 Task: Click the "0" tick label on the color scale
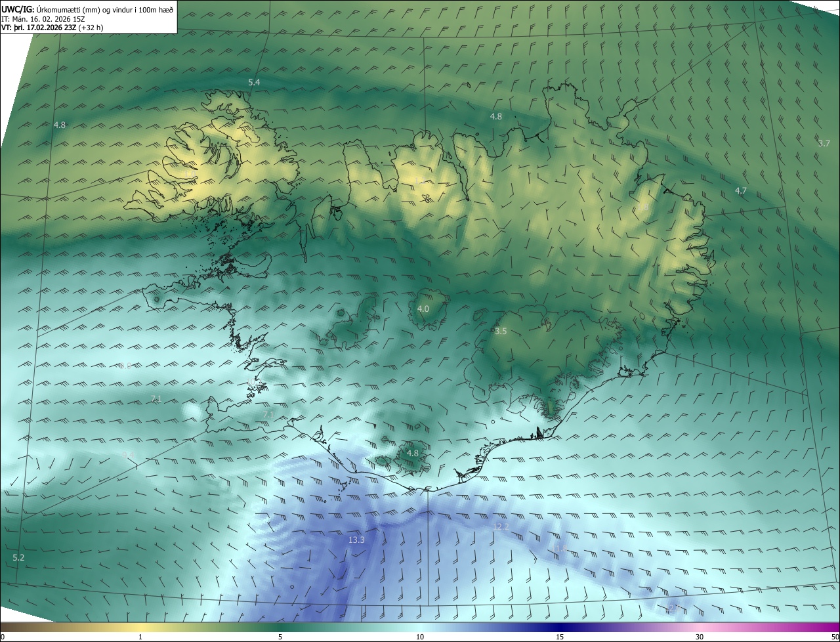[2, 637]
